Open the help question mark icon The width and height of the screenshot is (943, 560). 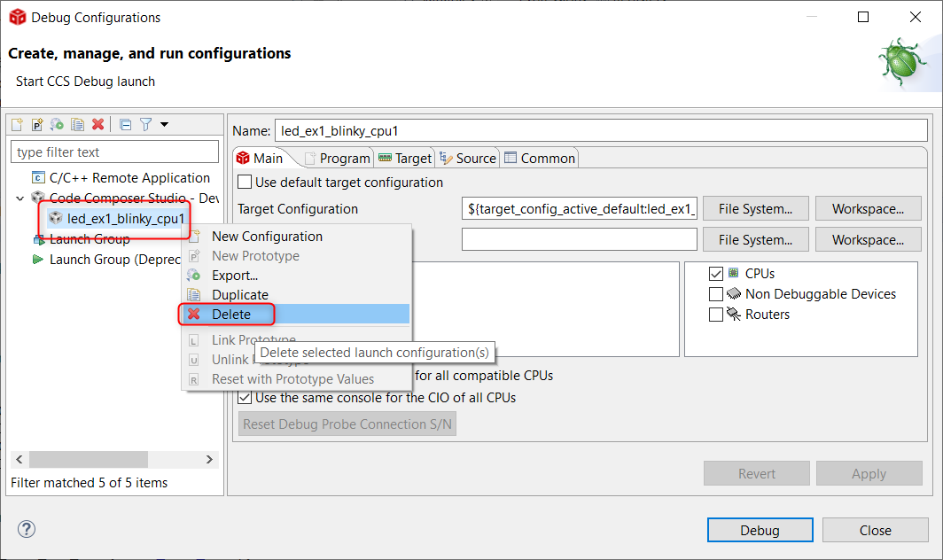[x=26, y=529]
